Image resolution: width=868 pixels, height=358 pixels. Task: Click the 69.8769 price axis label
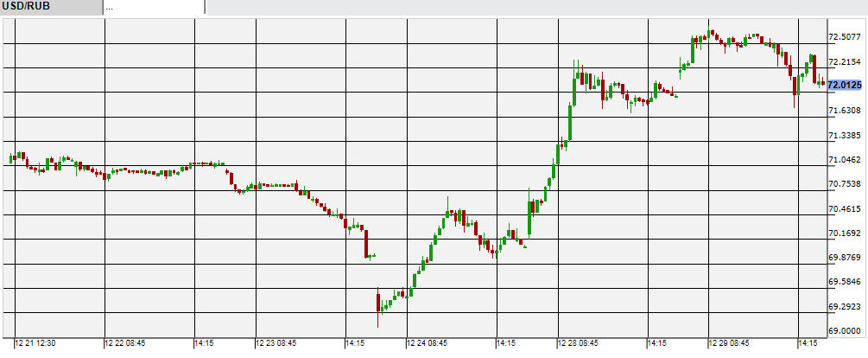(x=844, y=258)
